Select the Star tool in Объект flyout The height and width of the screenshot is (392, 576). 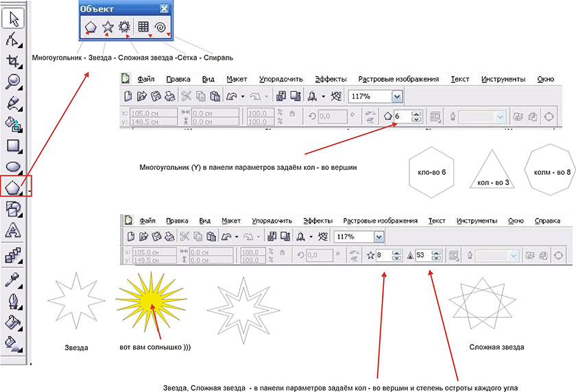108,27
